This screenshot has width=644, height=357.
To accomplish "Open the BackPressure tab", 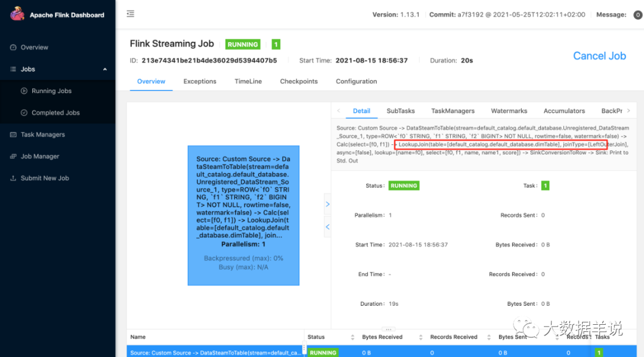I will (612, 111).
